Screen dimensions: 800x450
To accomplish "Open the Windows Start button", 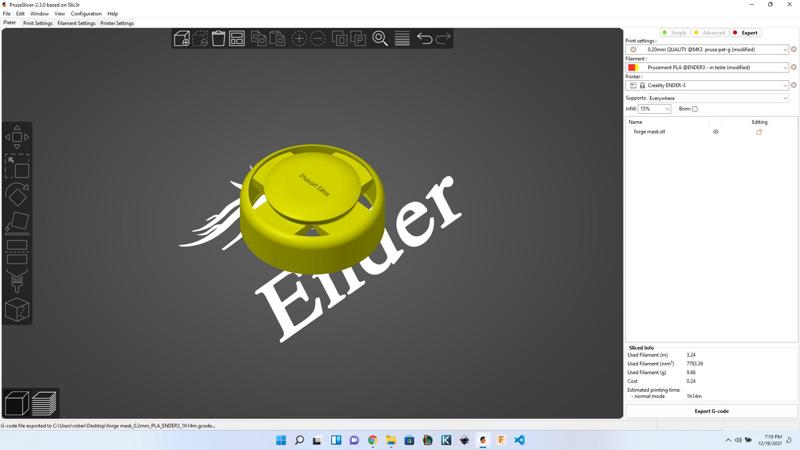I will click(281, 440).
